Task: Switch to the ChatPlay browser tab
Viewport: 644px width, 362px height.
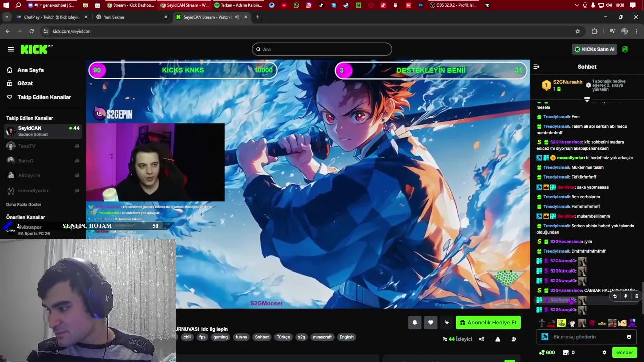Action: coord(52,17)
